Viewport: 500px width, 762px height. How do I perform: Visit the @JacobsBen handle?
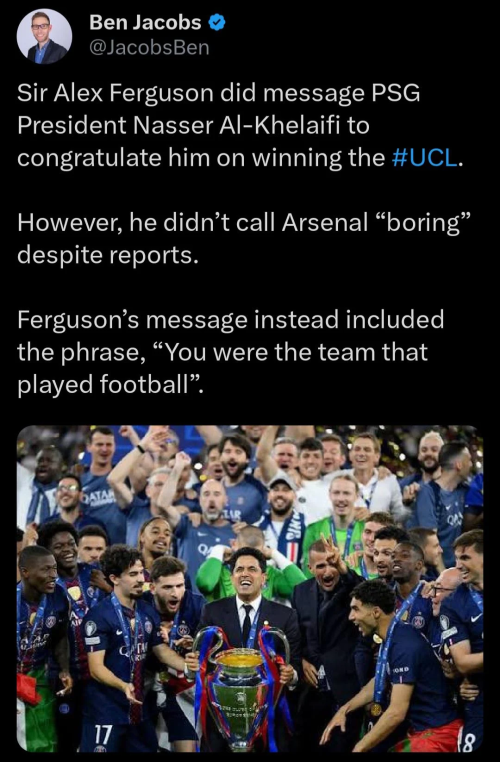(x=149, y=48)
